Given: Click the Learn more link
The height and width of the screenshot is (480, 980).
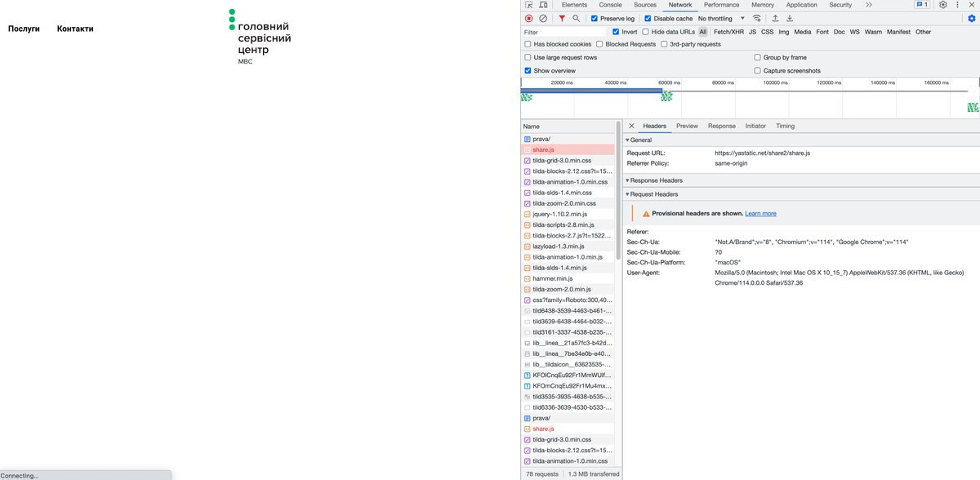Looking at the screenshot, I should click(x=760, y=213).
